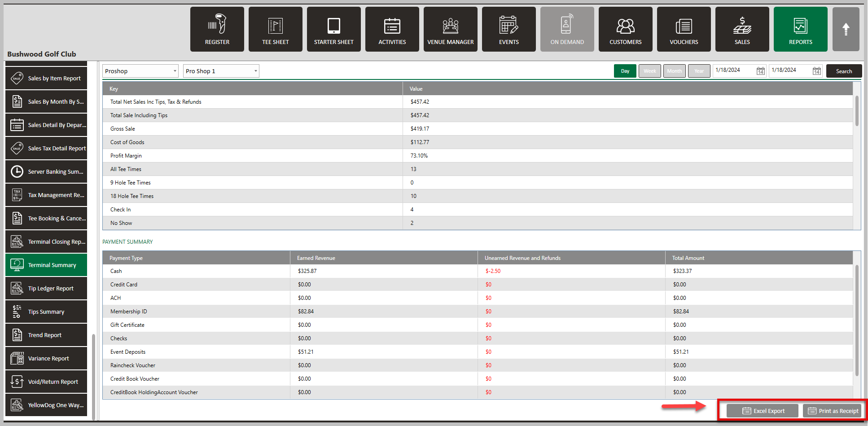Select the Year range toggle
Image resolution: width=868 pixels, height=426 pixels.
tap(699, 71)
